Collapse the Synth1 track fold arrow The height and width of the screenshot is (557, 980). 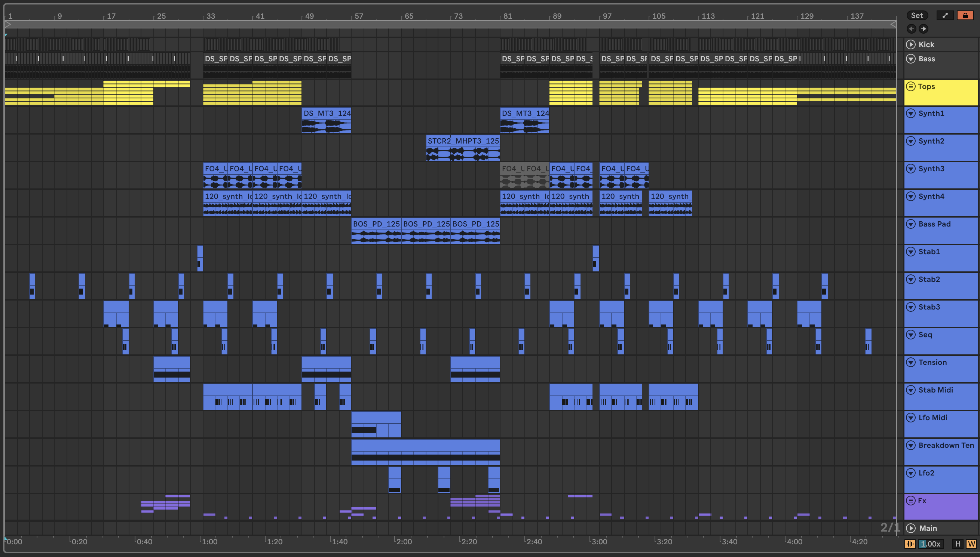click(911, 113)
